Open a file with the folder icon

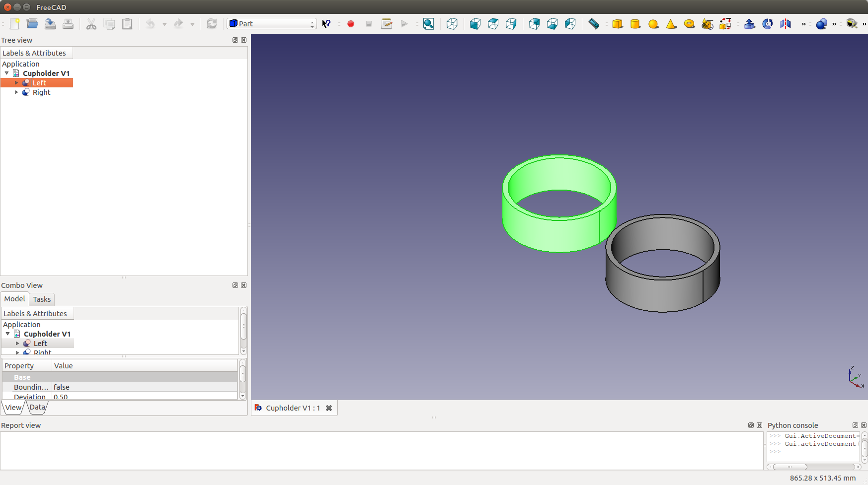click(x=32, y=24)
